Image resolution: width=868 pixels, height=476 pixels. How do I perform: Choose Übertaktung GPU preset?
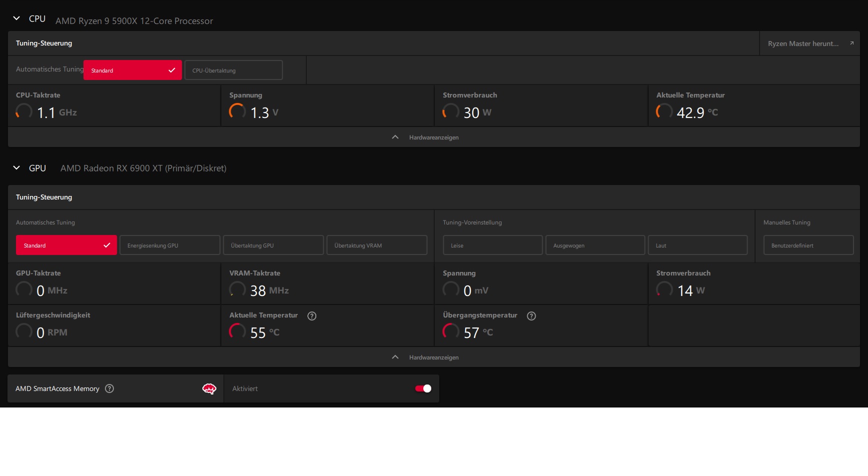click(x=273, y=245)
